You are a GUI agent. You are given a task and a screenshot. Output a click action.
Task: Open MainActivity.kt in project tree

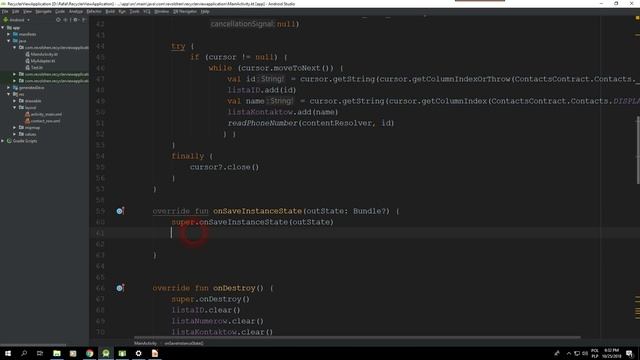coord(41,54)
